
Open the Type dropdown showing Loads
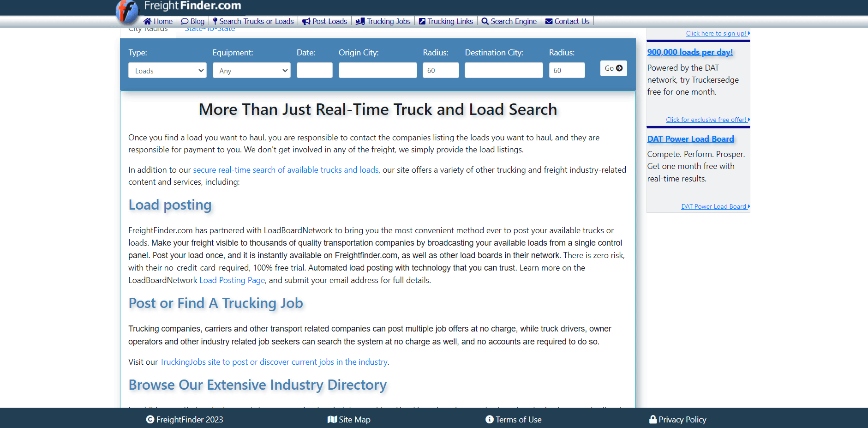coord(167,70)
